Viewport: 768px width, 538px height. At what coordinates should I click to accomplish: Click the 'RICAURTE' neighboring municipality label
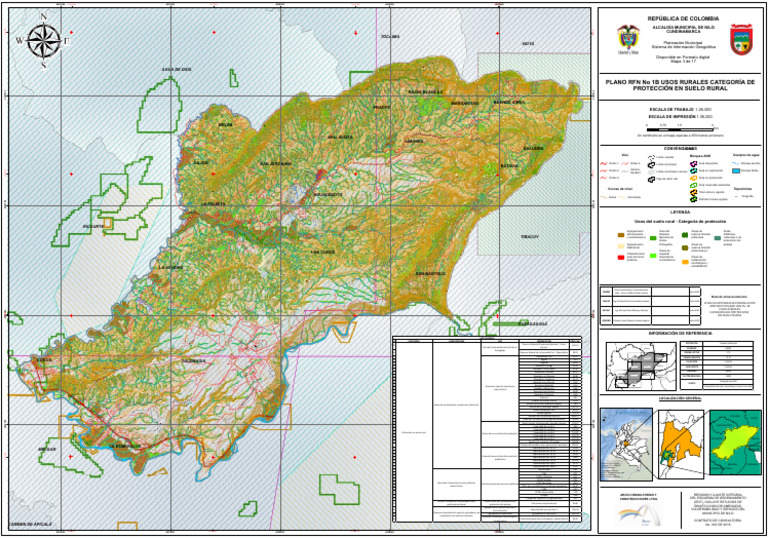coord(94,226)
